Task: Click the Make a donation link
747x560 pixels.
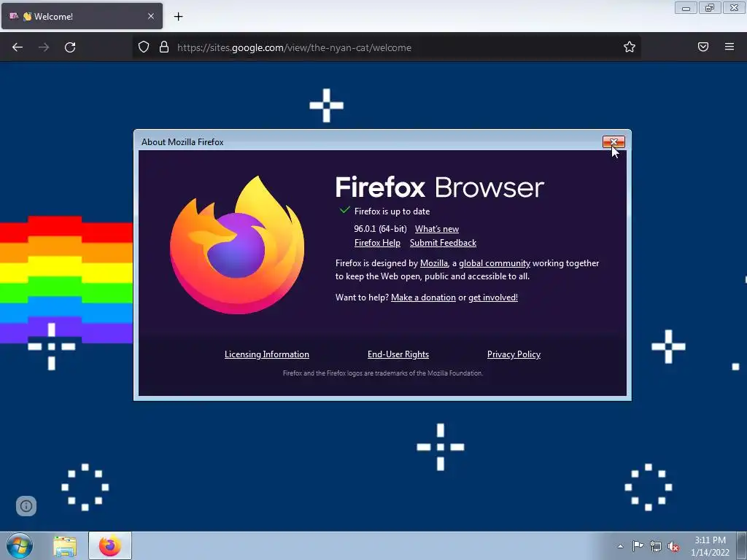Action: (423, 297)
